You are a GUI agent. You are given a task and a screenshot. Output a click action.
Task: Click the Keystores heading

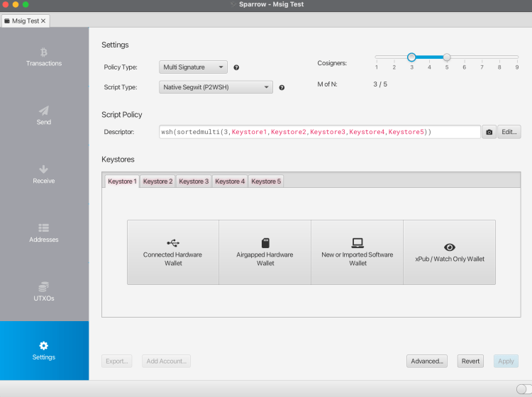(118, 160)
